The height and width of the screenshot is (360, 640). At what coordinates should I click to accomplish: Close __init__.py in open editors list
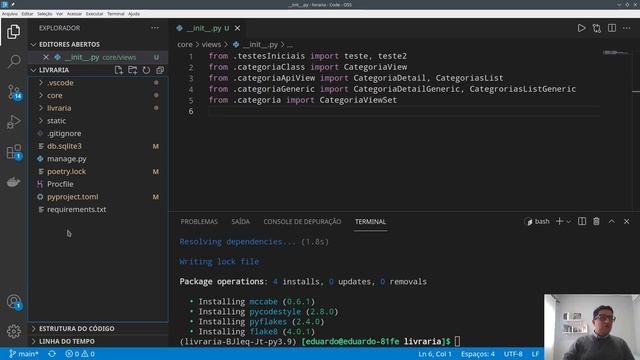click(46, 57)
